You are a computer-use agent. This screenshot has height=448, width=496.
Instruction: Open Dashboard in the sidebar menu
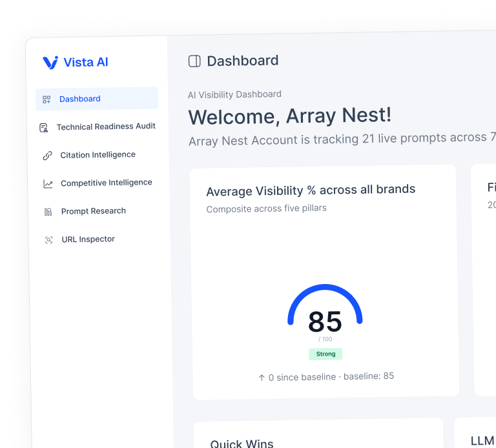pos(97,99)
